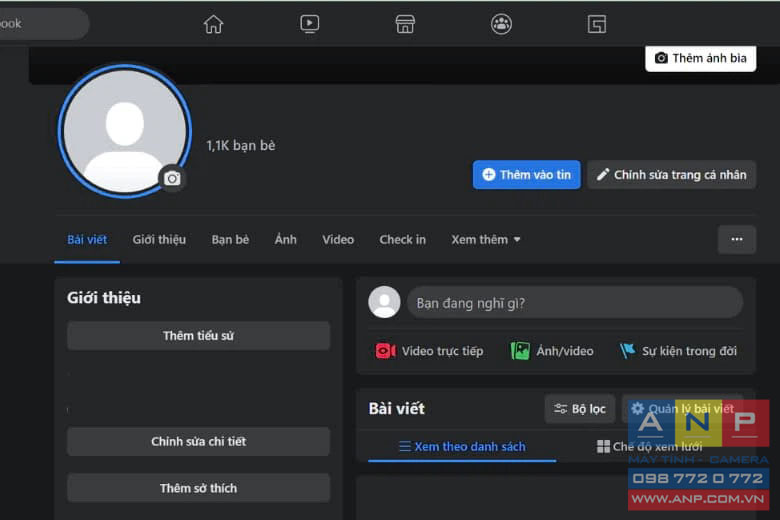The width and height of the screenshot is (780, 520).
Task: Open the profile avatar picture
Action: (x=124, y=131)
